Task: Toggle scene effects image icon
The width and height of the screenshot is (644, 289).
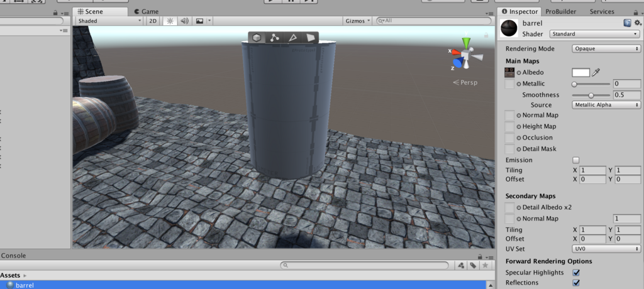Action: tap(199, 21)
